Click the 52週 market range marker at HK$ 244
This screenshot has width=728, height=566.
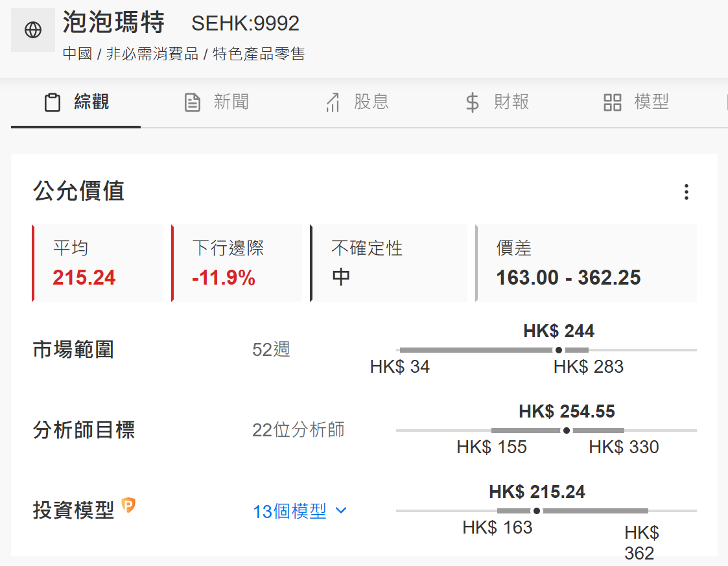[x=559, y=350]
